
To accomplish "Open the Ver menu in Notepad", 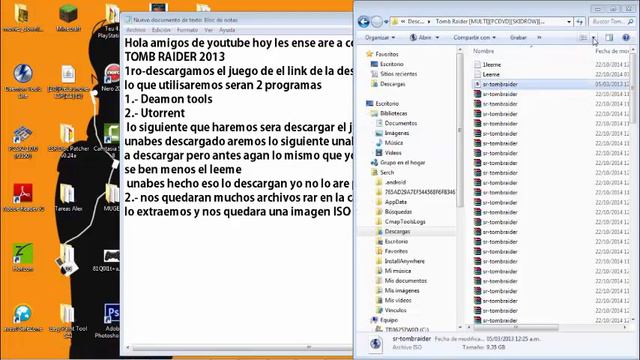I will pyautogui.click(x=208, y=30).
